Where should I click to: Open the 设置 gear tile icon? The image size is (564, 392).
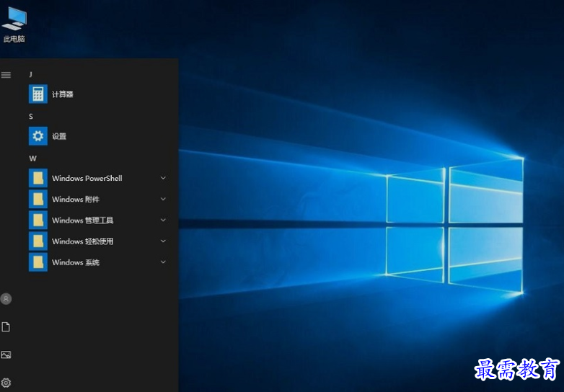[38, 136]
